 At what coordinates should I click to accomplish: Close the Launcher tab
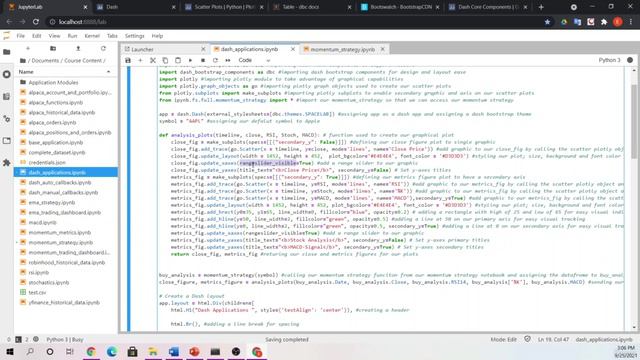203,49
